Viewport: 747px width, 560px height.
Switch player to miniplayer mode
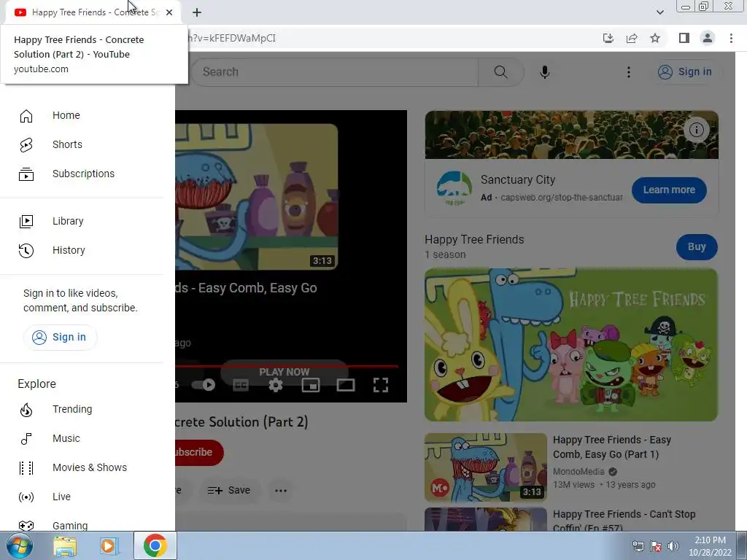[x=311, y=385]
